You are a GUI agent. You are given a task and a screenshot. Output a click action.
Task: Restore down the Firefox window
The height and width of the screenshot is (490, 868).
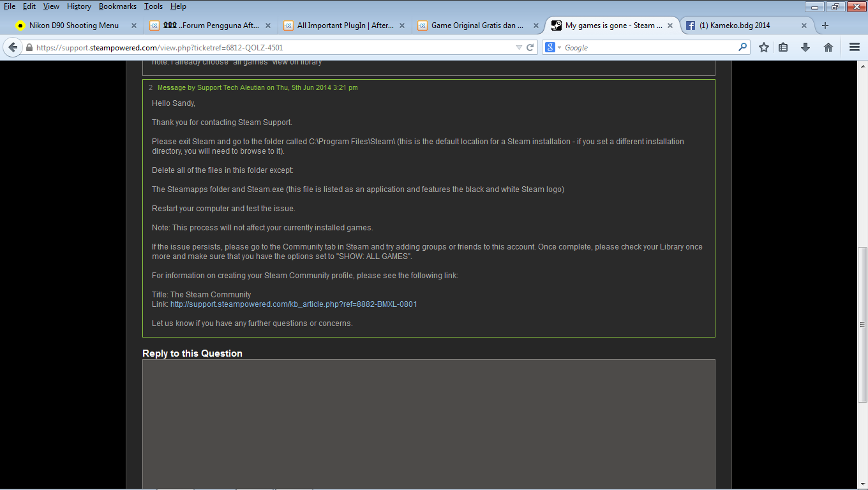pos(835,6)
